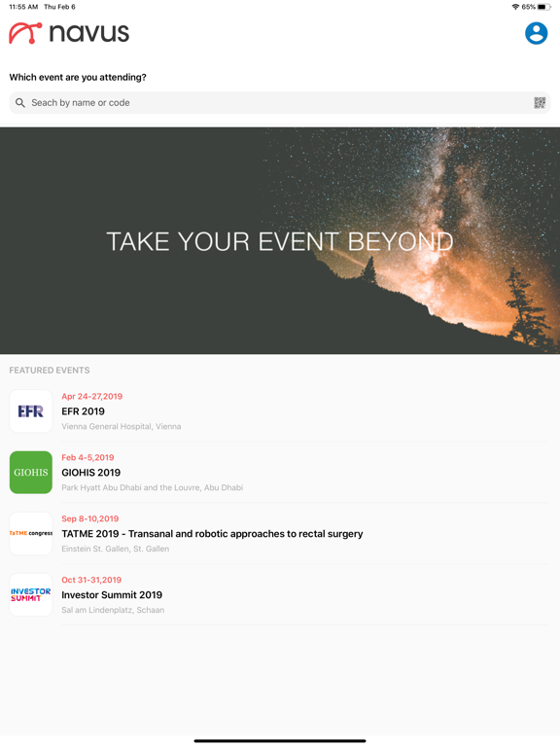
Task: Select the GIOHIS 2019 event title
Action: pyautogui.click(x=91, y=472)
